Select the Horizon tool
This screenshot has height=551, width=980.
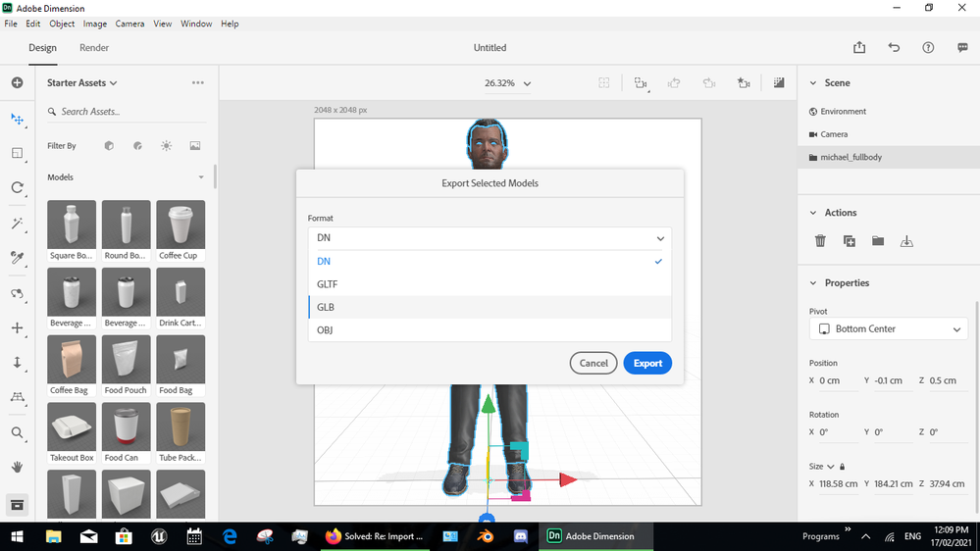tap(17, 397)
